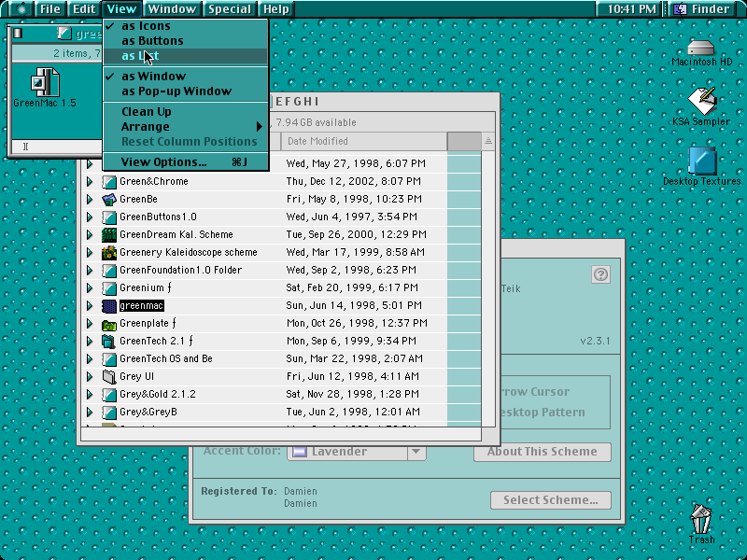This screenshot has height=560, width=747.
Task: Open the Apple menu icon
Action: (20, 8)
